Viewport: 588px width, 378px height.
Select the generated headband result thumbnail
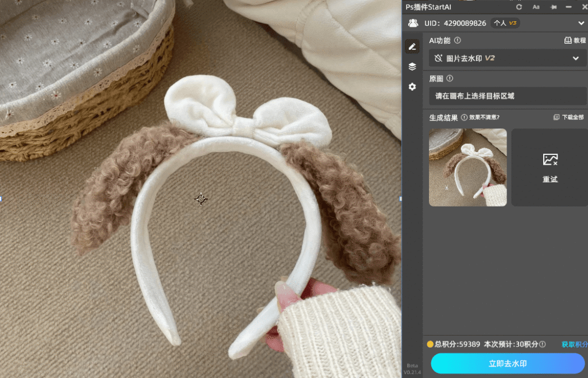(467, 167)
